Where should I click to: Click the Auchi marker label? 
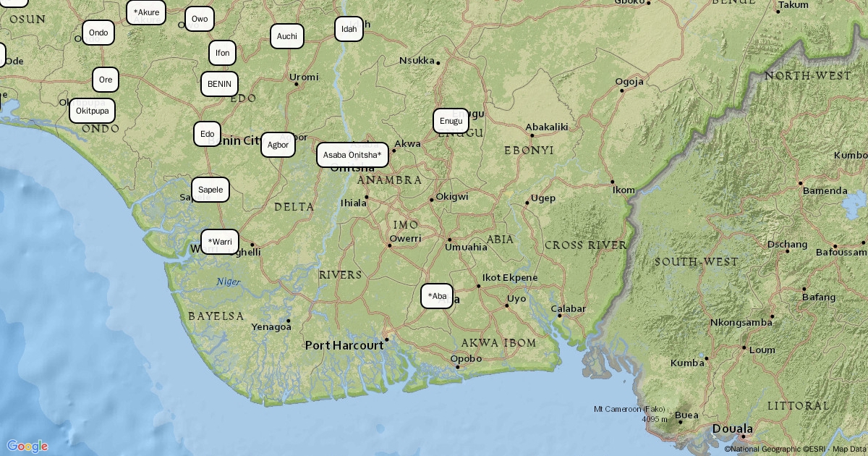287,36
